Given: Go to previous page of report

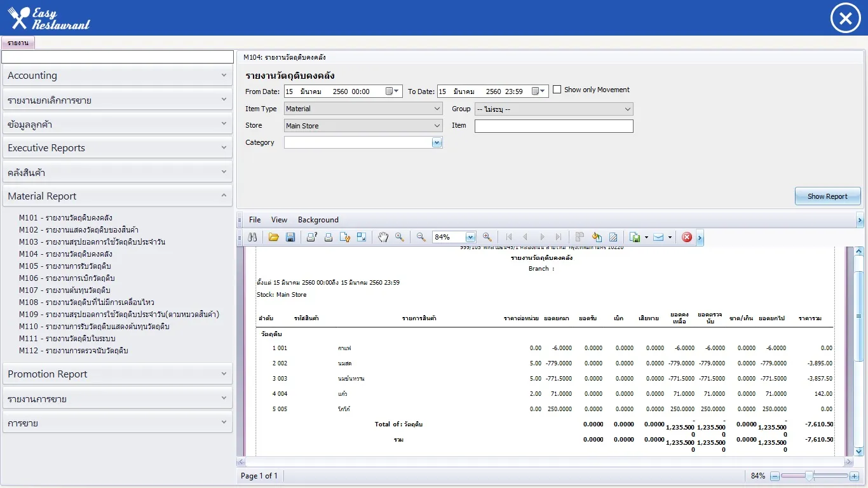Looking at the screenshot, I should (526, 237).
